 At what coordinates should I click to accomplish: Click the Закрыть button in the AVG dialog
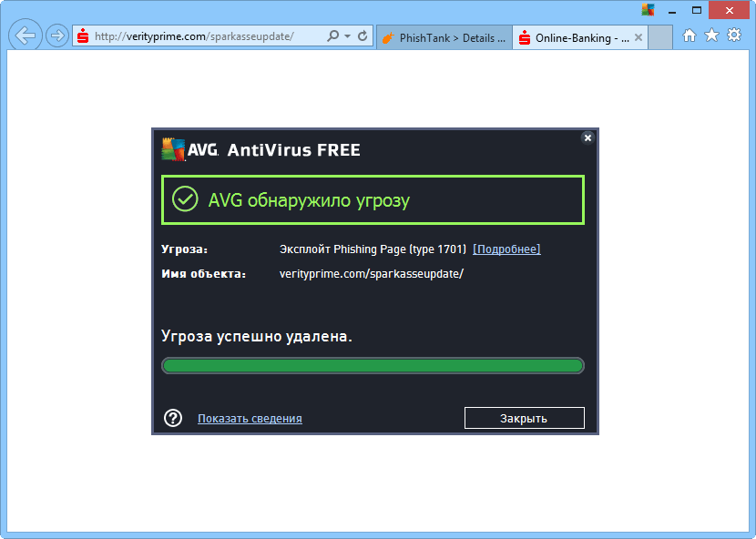[x=524, y=418]
